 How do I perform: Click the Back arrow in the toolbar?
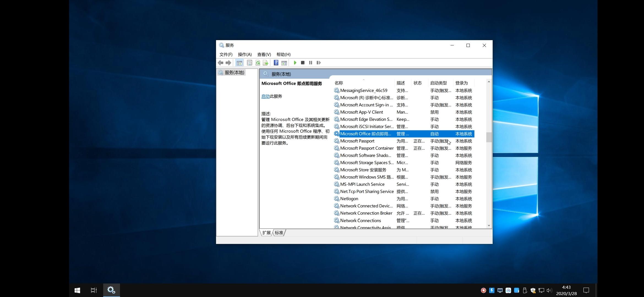tap(220, 63)
